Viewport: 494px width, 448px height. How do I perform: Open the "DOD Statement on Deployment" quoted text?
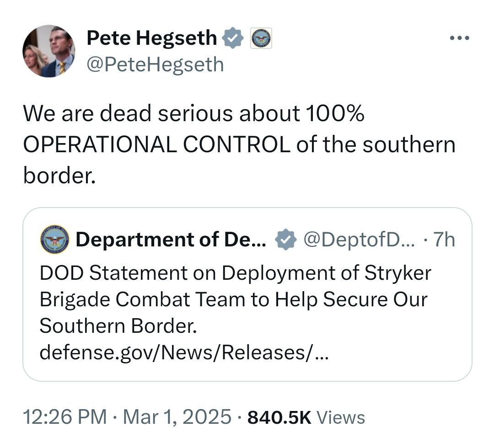235,273
